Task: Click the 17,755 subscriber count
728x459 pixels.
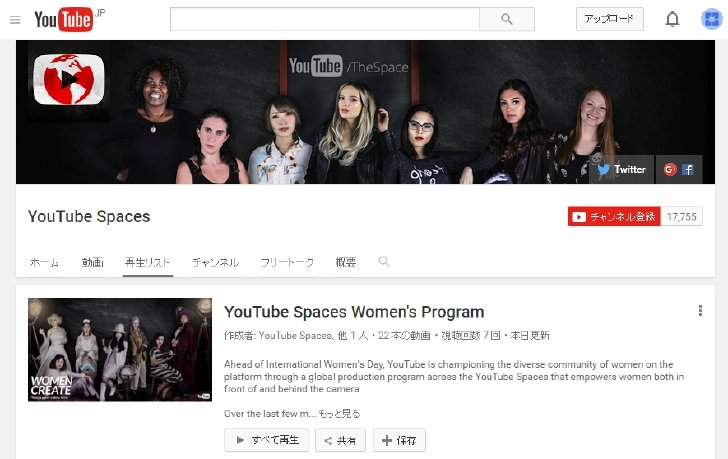Action: (681, 216)
